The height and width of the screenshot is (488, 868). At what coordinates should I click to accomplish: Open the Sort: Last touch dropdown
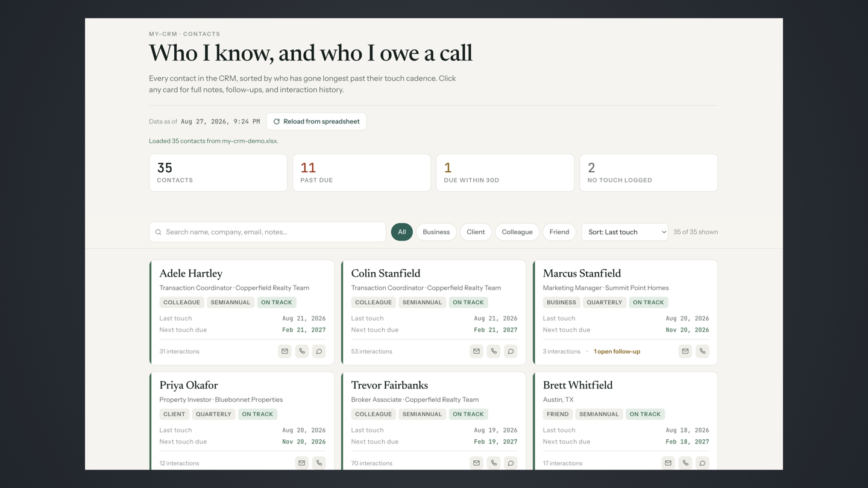624,232
